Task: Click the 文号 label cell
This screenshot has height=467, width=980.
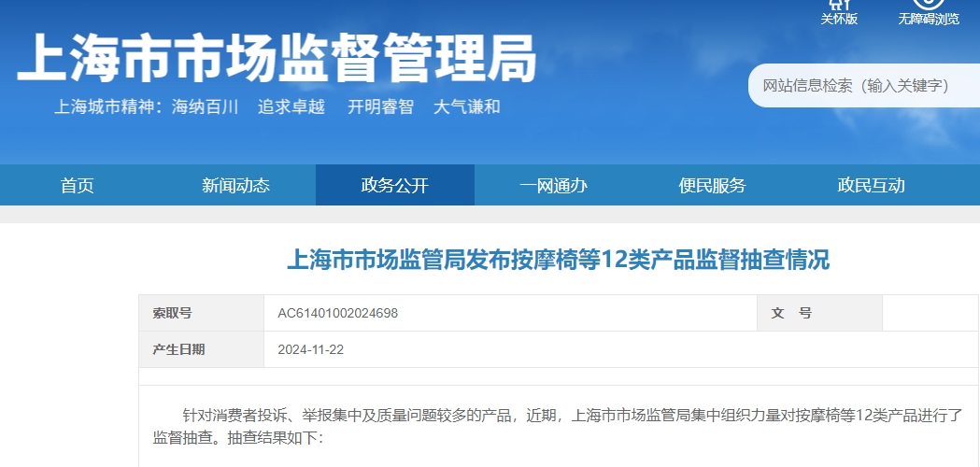Action: click(819, 313)
